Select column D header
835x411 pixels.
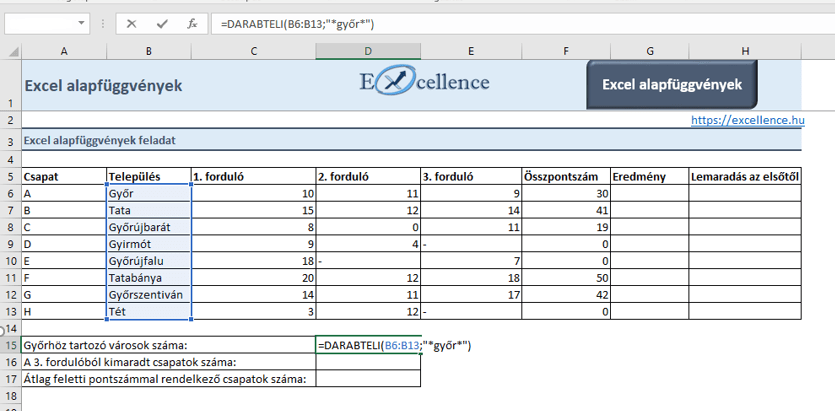tap(368, 51)
